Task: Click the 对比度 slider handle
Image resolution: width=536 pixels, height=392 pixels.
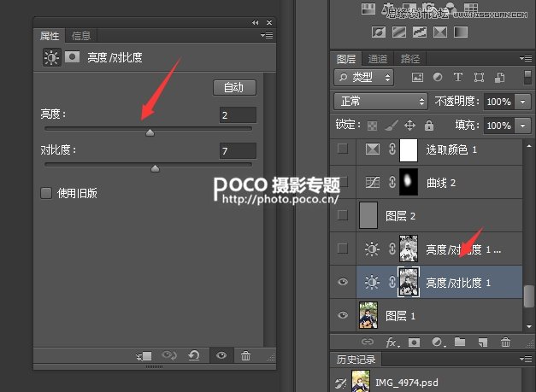Action: pos(156,168)
